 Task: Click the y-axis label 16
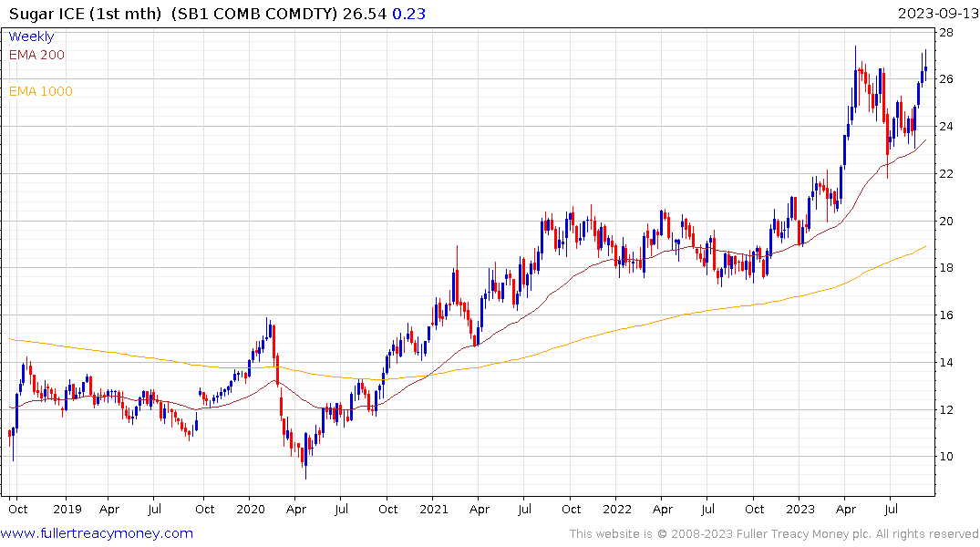pyautogui.click(x=946, y=315)
